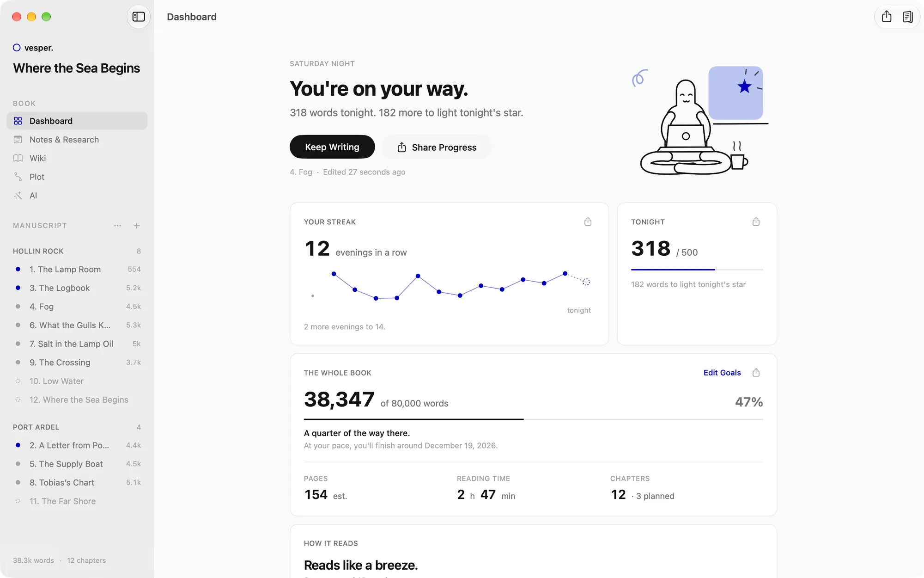Click the AI sparkle wand icon
The image size is (924, 578).
tap(18, 196)
